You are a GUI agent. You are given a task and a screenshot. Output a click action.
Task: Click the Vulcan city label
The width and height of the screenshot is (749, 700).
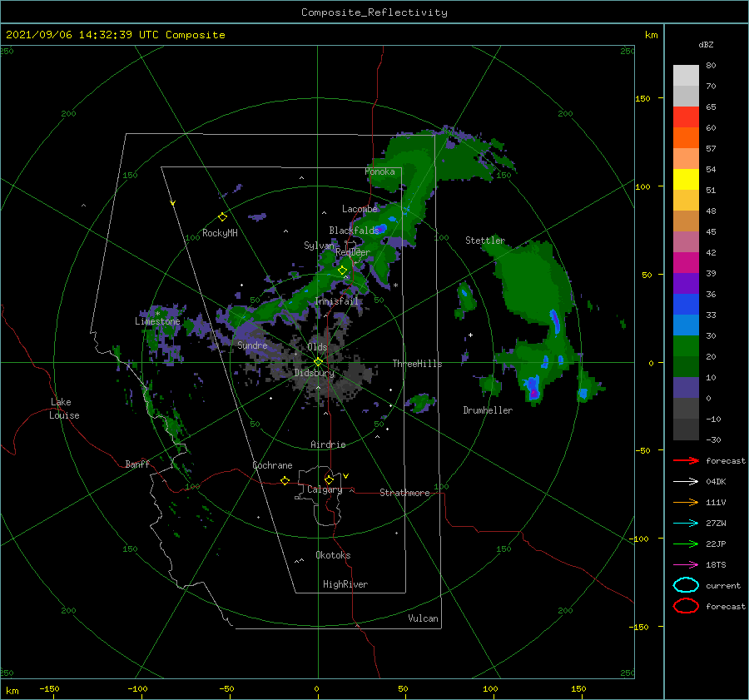424,618
